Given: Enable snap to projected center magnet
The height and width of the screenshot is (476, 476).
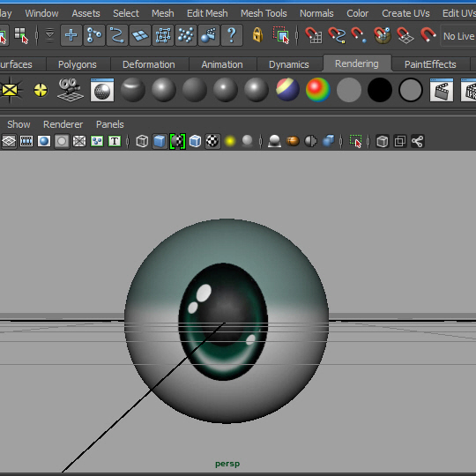Looking at the screenshot, I should point(383,35).
